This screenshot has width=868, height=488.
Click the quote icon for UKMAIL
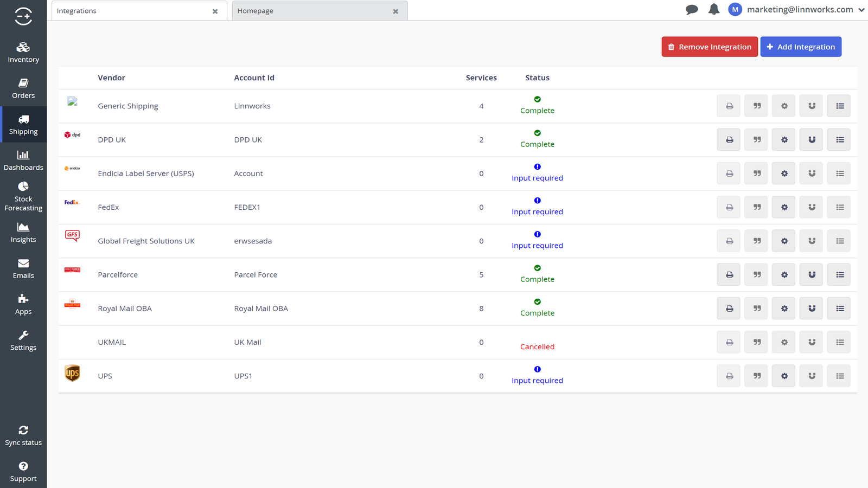pos(756,342)
